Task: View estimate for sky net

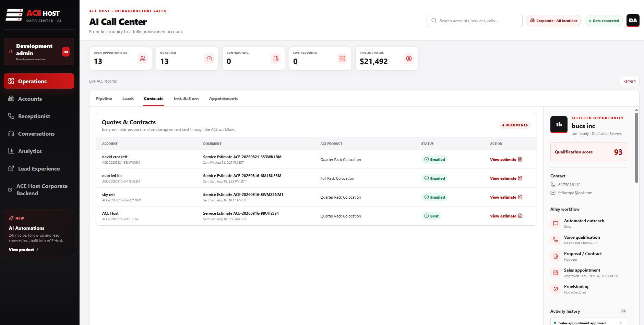Action: [506, 197]
